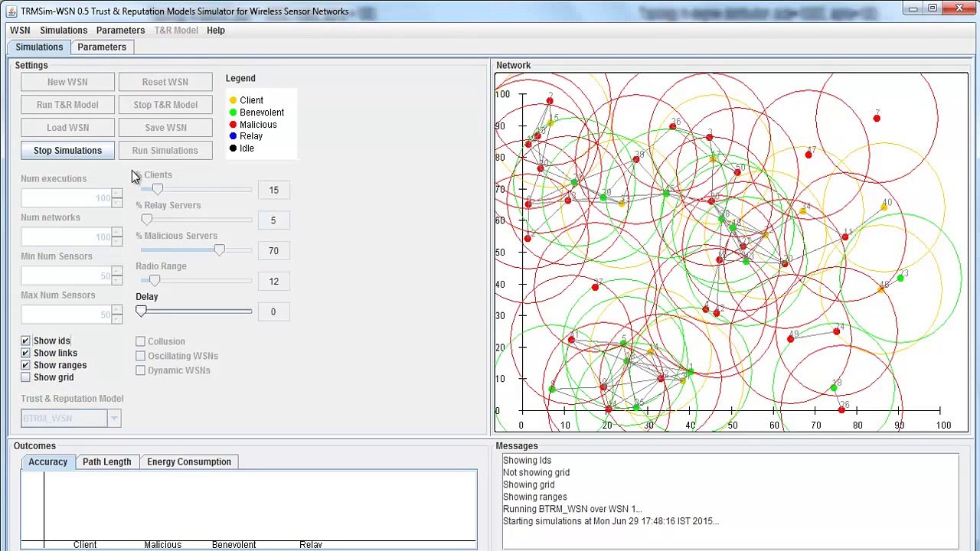This screenshot has height=551, width=980.
Task: Switch to the Simulations tab
Action: (39, 47)
